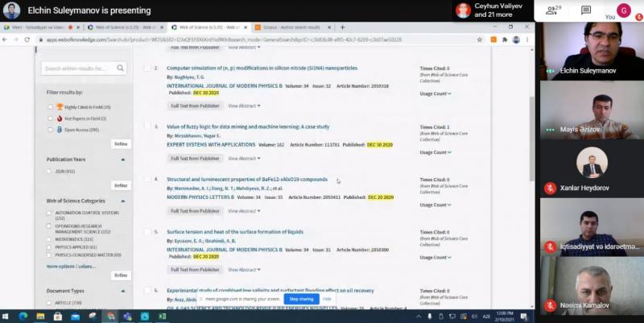Tick 'Physics Condensed Matter' category checkbox

[x=49, y=255]
